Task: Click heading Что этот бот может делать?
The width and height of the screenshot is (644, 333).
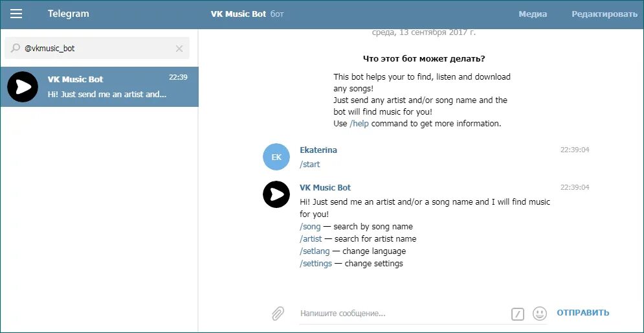Action: pyautogui.click(x=424, y=59)
